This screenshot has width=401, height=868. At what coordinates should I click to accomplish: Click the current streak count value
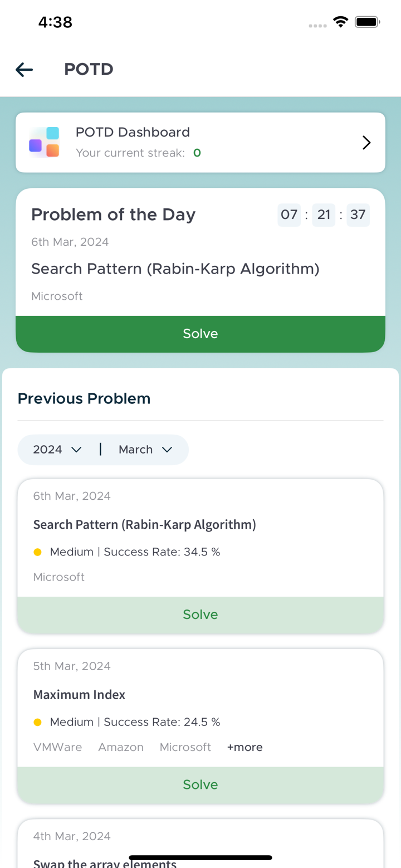[x=197, y=153]
